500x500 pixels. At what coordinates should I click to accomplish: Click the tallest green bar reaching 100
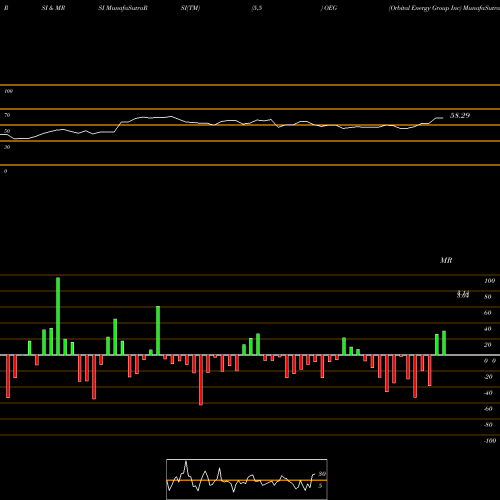[58, 316]
